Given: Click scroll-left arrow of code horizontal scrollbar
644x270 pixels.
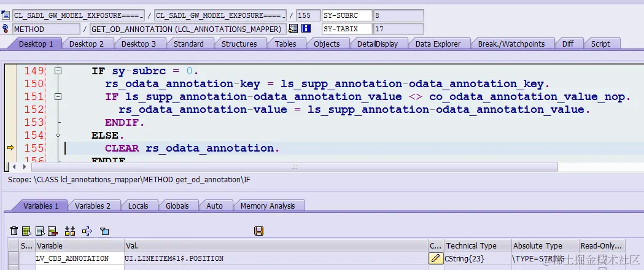Looking at the screenshot, I should tap(14, 167).
